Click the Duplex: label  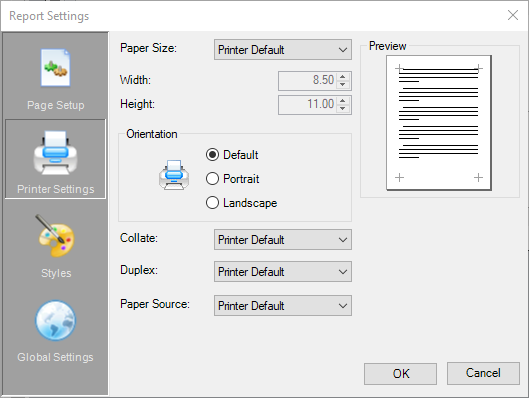click(139, 270)
